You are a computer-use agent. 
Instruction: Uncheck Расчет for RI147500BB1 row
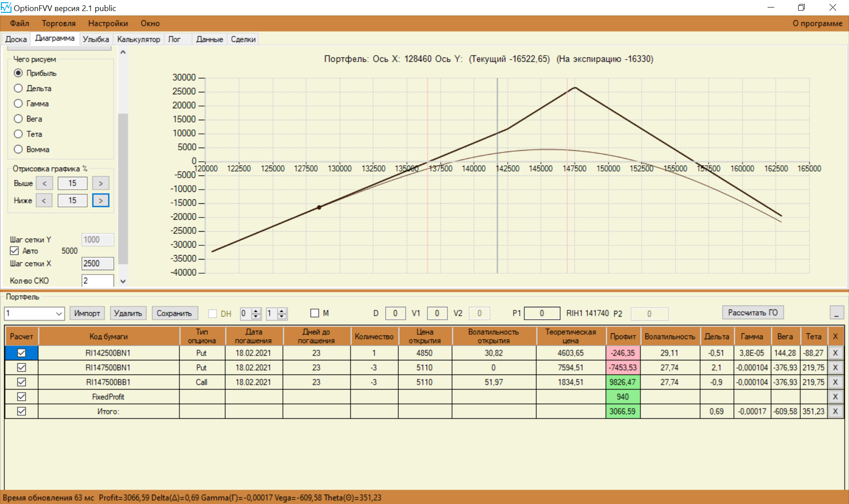click(21, 382)
